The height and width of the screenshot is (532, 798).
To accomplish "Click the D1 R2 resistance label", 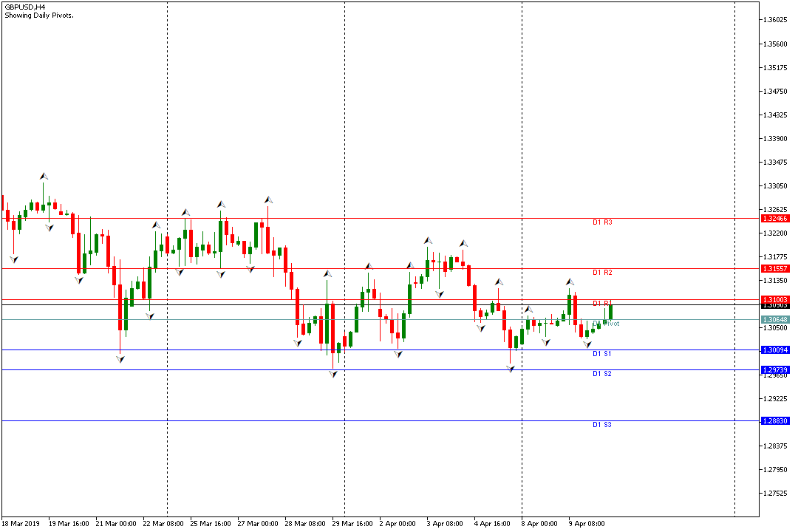I will pos(602,273).
